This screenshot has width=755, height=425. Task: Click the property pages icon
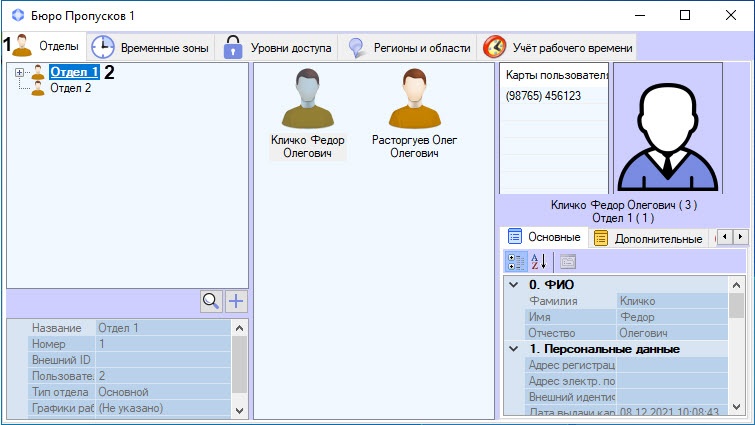pos(567,262)
